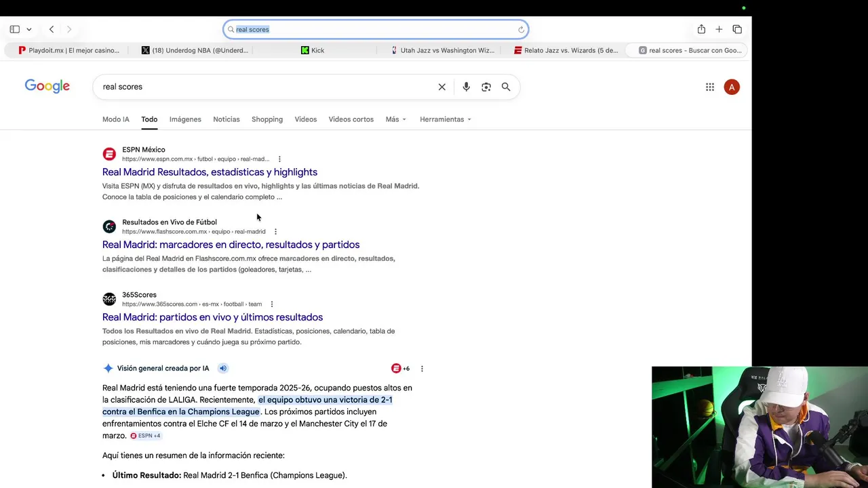Viewport: 868px width, 488px height.
Task: Open the Relato Jazz vs. Wizards tab
Action: coord(566,50)
